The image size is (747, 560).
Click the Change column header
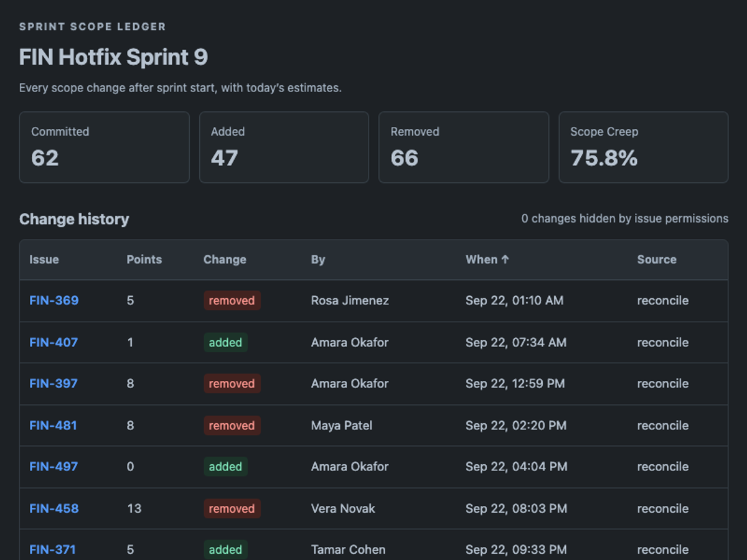point(225,259)
